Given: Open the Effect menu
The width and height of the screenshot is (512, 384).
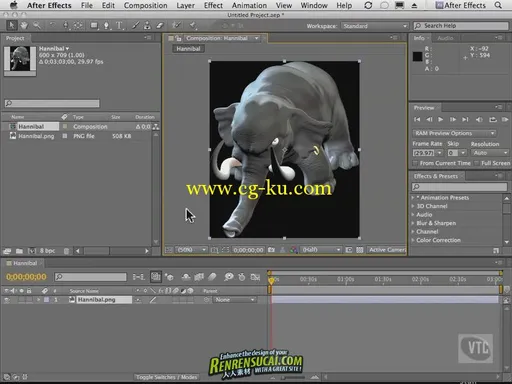Looking at the screenshot, I should (x=213, y=5).
